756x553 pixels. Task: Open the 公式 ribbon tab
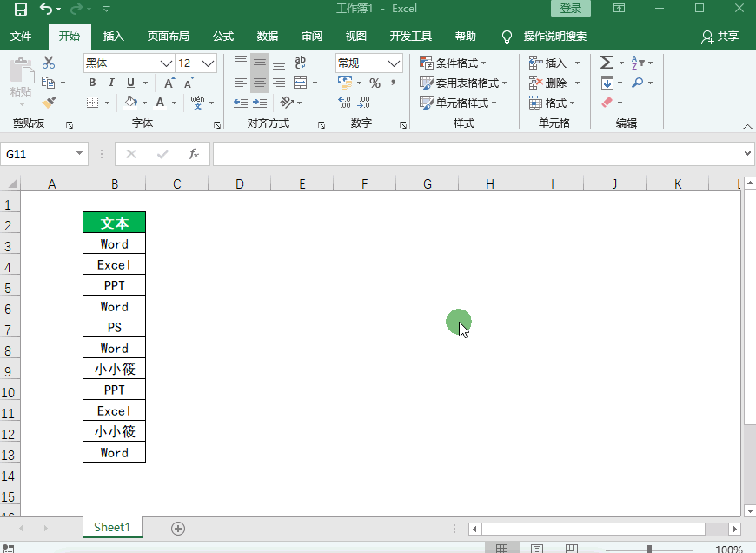[x=223, y=37]
